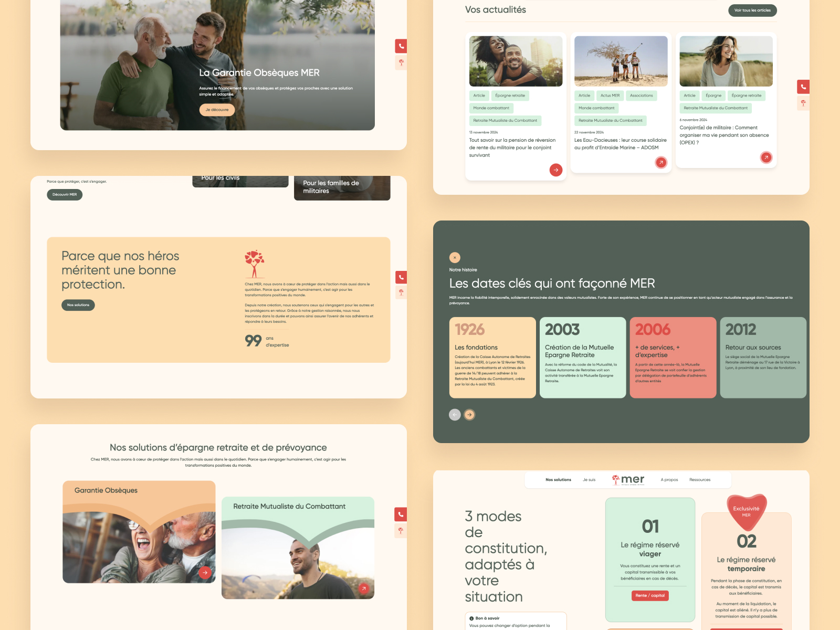Advance the timeline with the right arrow circle
Viewport: 840px width, 630px height.
tap(469, 415)
